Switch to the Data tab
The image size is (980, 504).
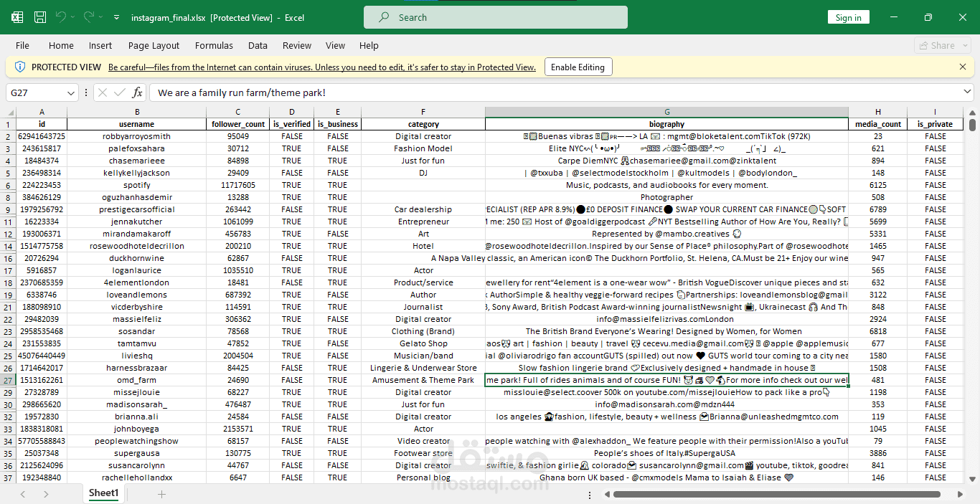[x=258, y=45]
